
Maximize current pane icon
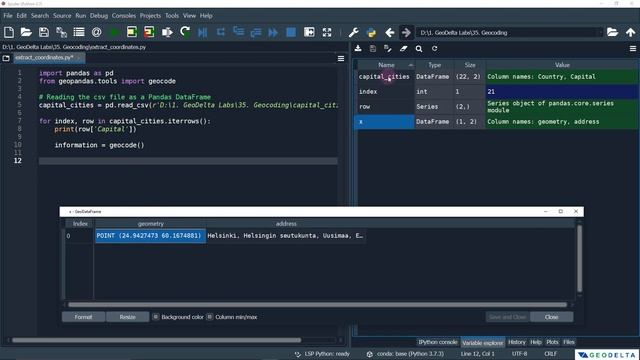pos(309,32)
